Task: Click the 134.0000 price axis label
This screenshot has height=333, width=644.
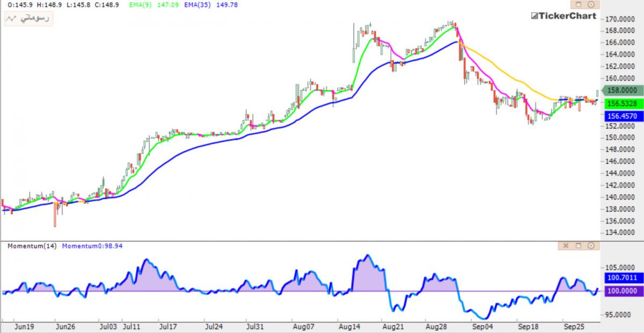Action: pyautogui.click(x=620, y=233)
